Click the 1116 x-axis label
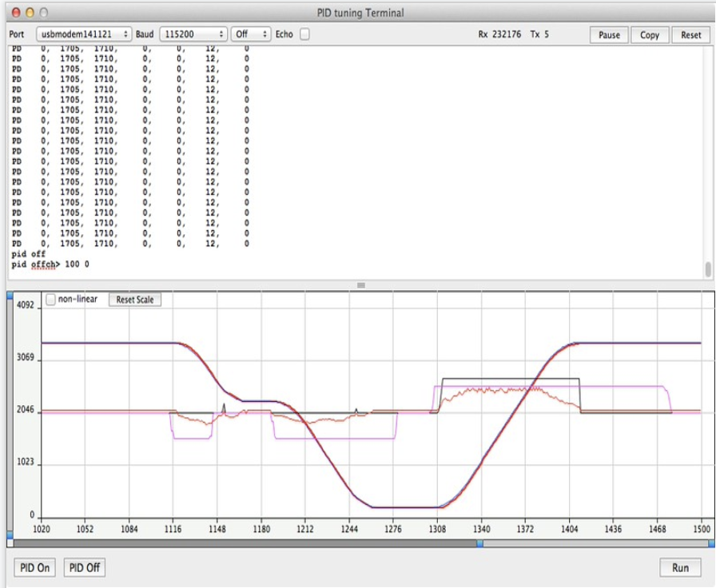The height and width of the screenshot is (588, 716). pos(173,529)
